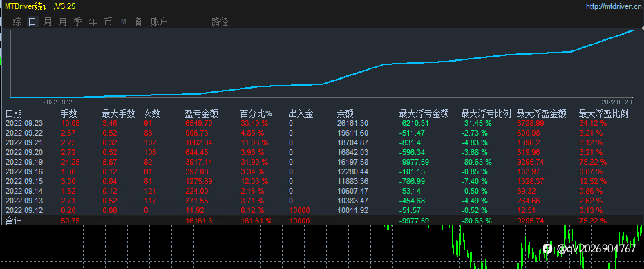Click the 合计 total row label
This screenshot has height=269, width=644.
pos(14,221)
